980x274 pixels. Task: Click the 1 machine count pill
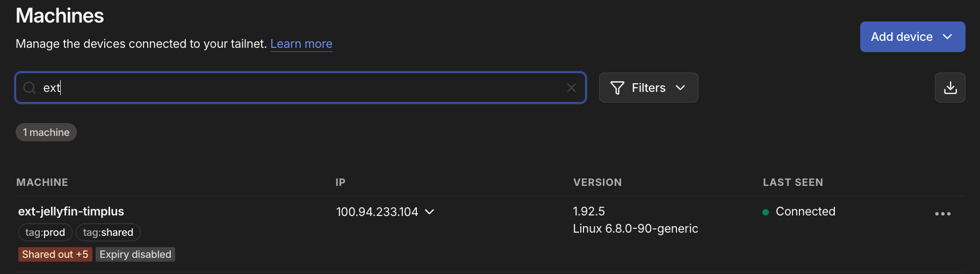[x=46, y=132]
